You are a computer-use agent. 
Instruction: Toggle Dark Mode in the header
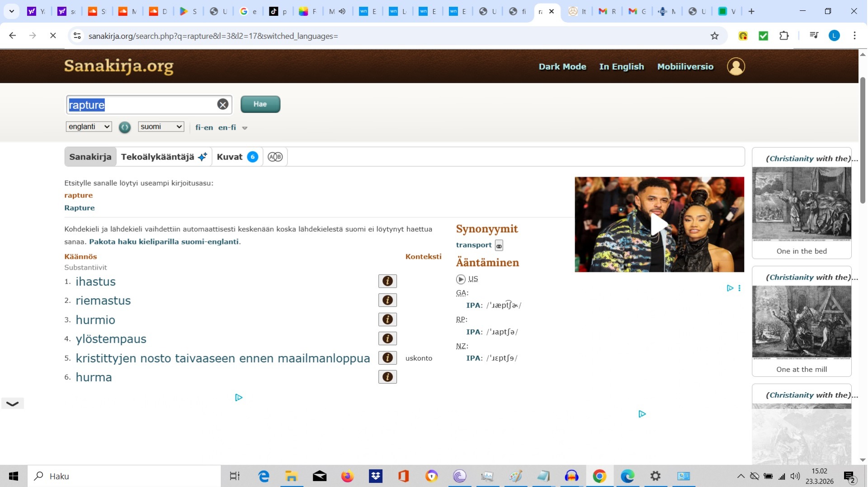coord(562,66)
